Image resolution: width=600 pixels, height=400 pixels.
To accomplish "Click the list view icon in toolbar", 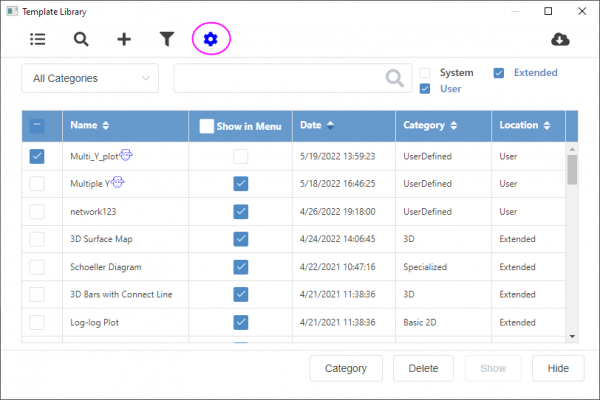I will [38, 39].
